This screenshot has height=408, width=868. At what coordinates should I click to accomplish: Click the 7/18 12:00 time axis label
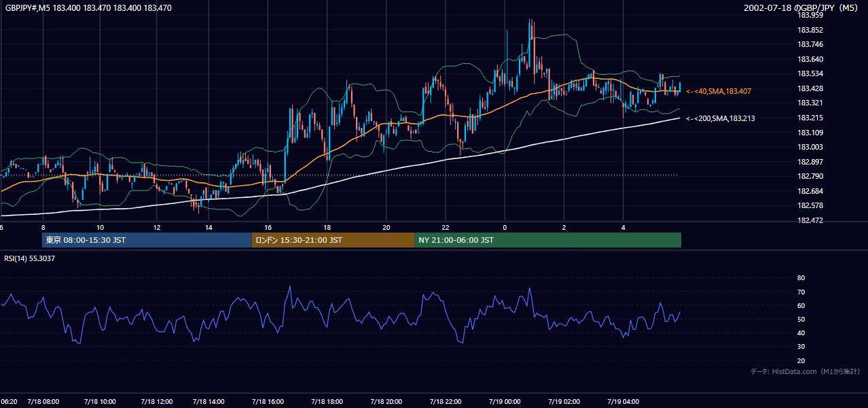(x=156, y=402)
